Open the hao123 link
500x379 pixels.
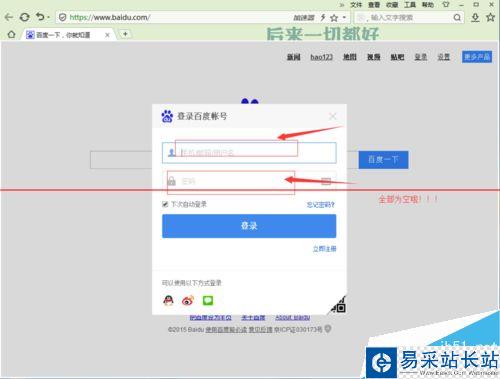coord(322,57)
